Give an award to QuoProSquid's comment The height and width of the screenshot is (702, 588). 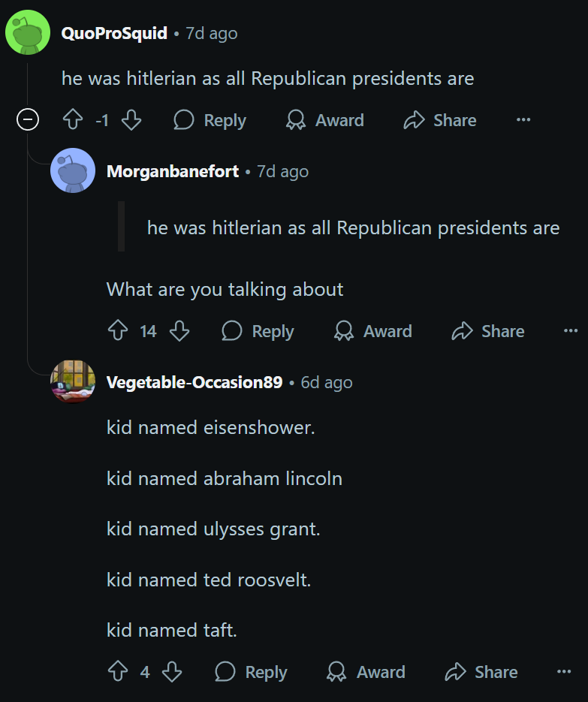tap(325, 120)
